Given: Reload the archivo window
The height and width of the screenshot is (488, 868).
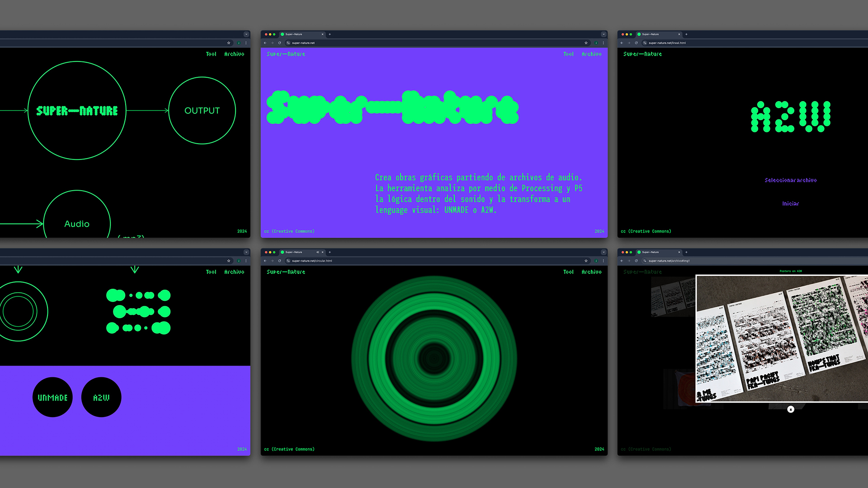Looking at the screenshot, I should [x=636, y=261].
